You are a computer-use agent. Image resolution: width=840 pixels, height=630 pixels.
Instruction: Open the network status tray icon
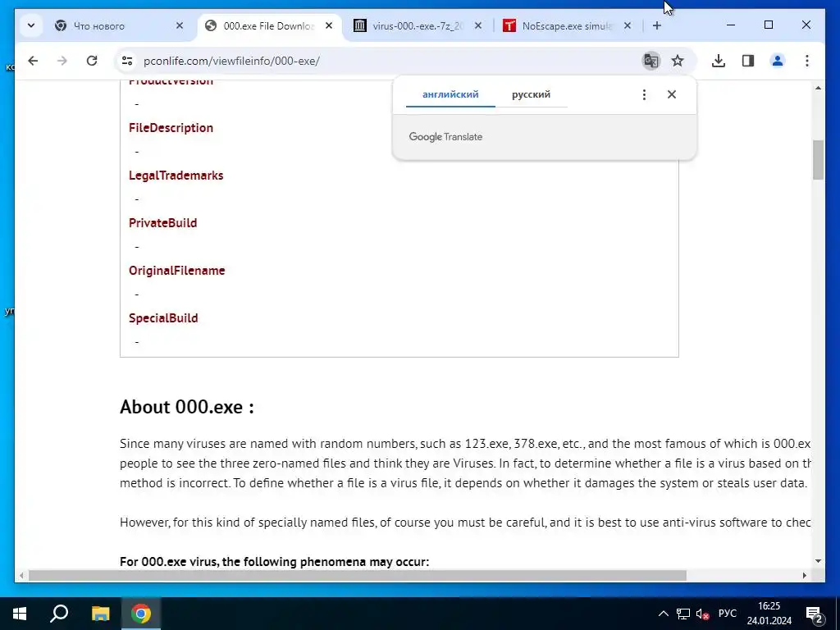click(x=683, y=614)
